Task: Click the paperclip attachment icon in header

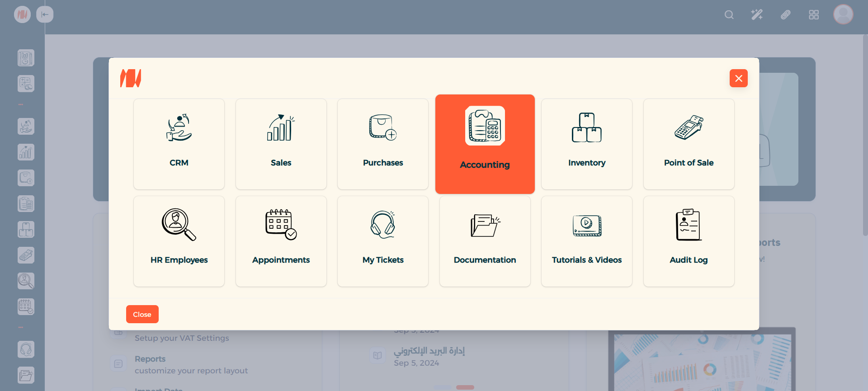Action: [785, 15]
